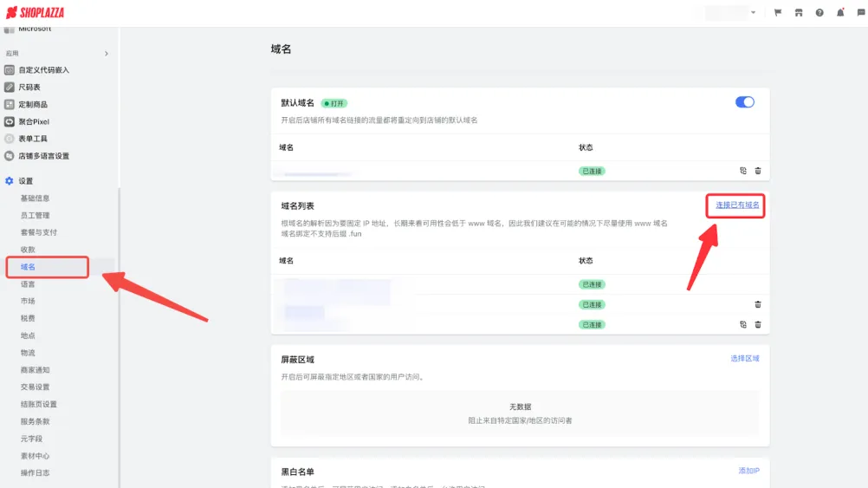The width and height of the screenshot is (868, 488).
Task: Open 商家通知 settings
Action: pos(35,369)
